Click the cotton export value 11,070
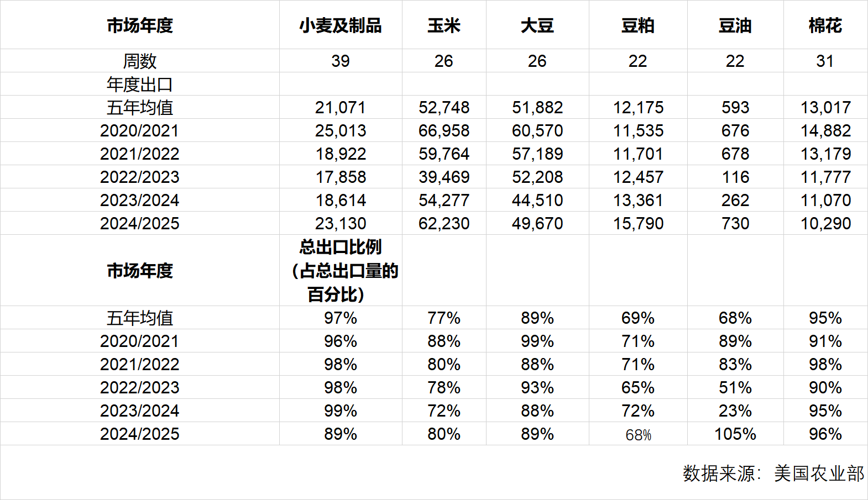 click(825, 200)
